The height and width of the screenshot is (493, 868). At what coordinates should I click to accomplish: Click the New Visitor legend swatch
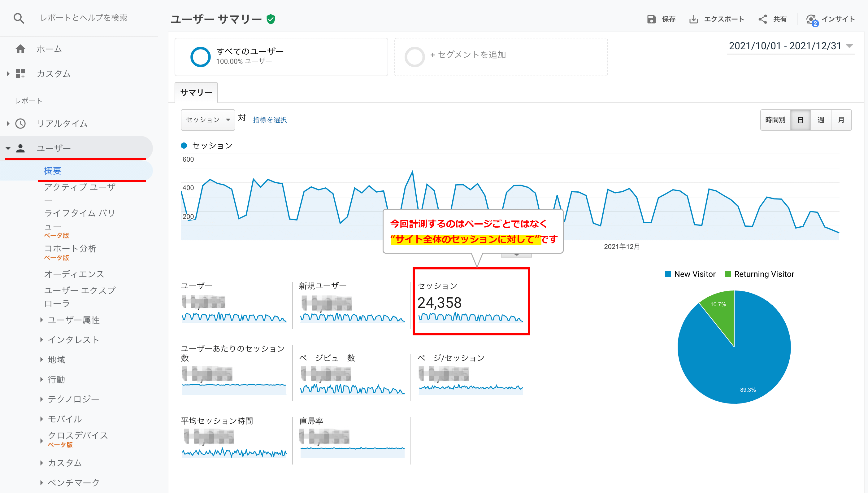coord(668,274)
